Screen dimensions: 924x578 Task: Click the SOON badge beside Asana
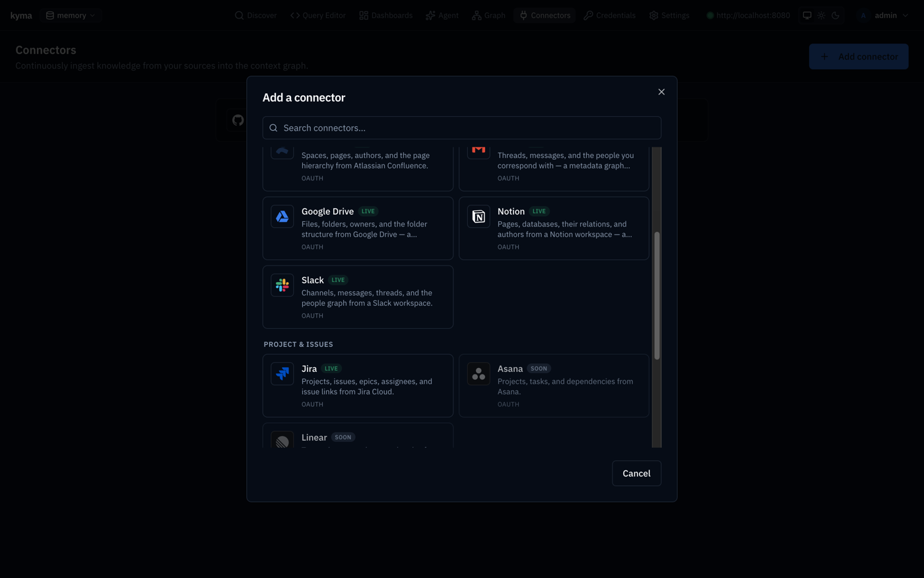[x=539, y=369]
